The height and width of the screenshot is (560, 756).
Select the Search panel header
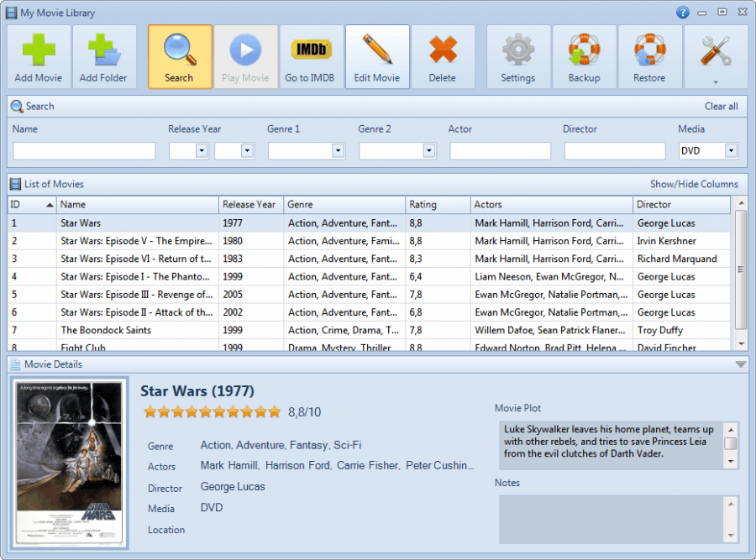point(39,107)
